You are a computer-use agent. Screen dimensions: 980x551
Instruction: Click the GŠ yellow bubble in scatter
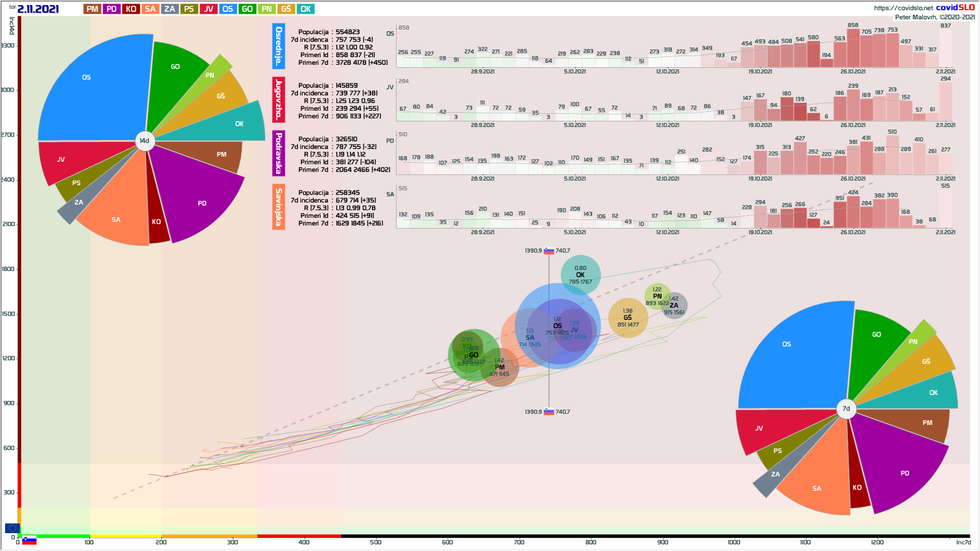[628, 317]
